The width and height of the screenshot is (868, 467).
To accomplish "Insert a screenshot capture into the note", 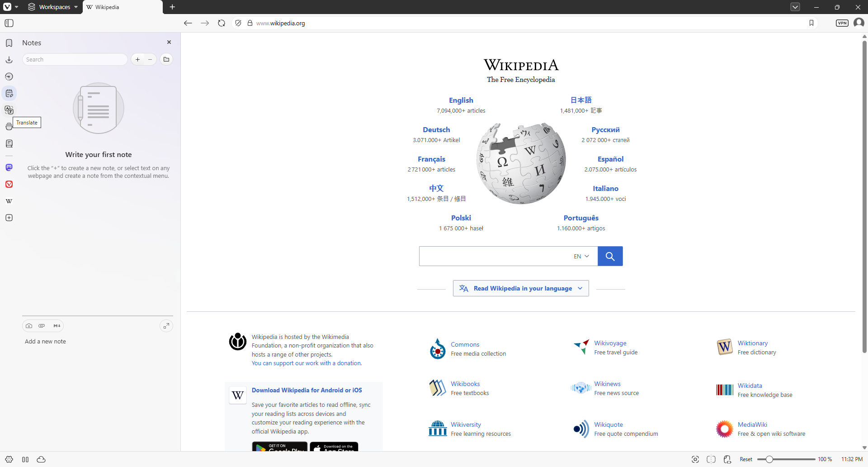I will [x=29, y=326].
